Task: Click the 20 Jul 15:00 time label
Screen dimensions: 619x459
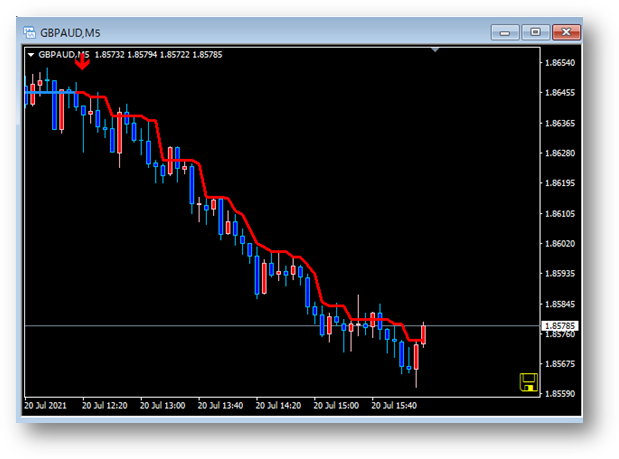Action: [x=336, y=406]
